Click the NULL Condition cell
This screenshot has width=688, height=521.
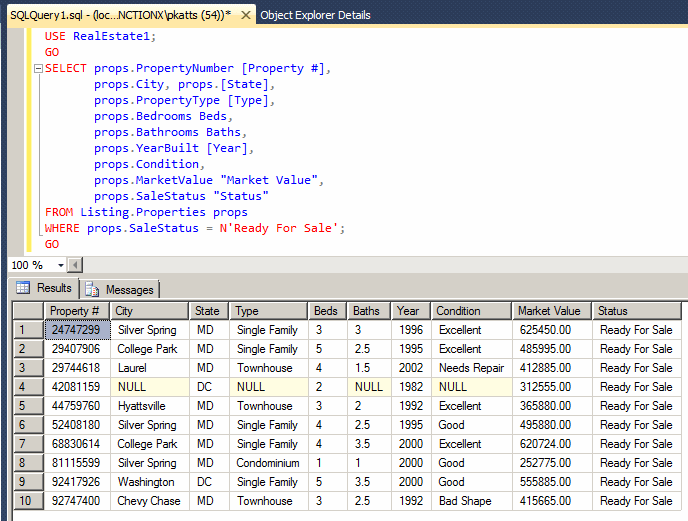472,387
